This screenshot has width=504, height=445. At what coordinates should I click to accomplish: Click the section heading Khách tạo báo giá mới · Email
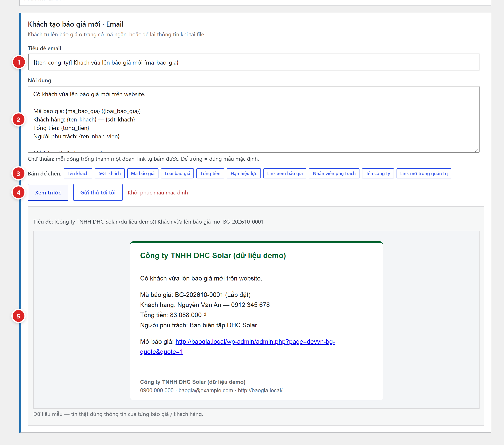coord(76,24)
